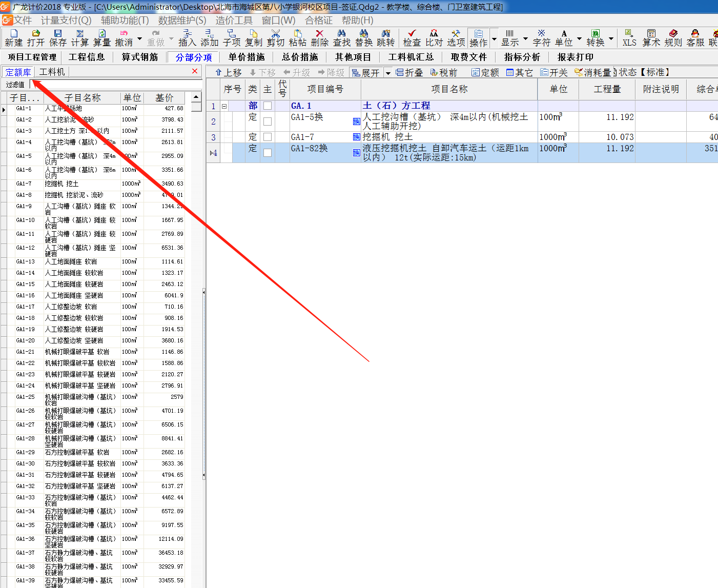Screen dimensions: 718x588
Task: Run 计算 (Calculate) from the toolbar
Action: (x=80, y=38)
